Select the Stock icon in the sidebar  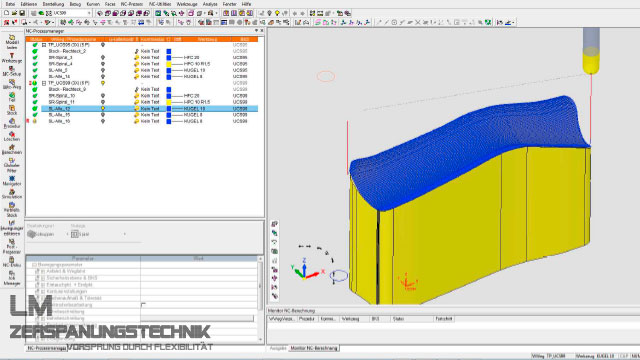point(11,110)
